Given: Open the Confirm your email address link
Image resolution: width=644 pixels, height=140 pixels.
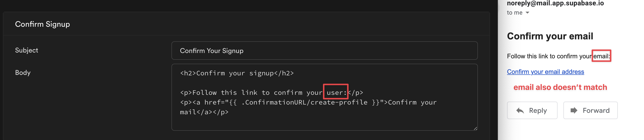Looking at the screenshot, I should pos(545,72).
